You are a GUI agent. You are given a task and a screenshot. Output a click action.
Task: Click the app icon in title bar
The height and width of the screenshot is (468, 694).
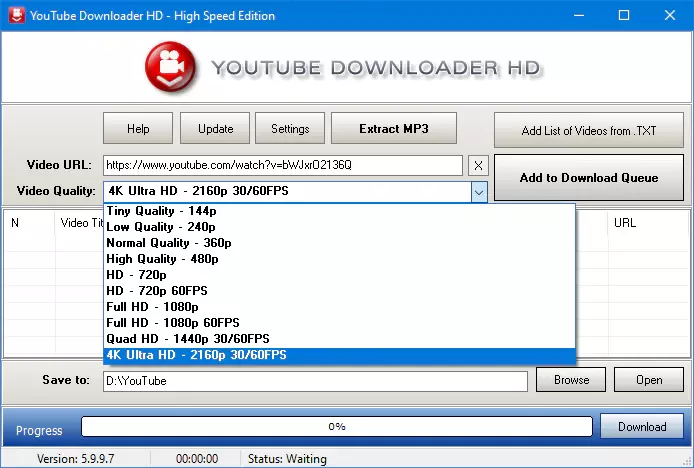point(17,16)
